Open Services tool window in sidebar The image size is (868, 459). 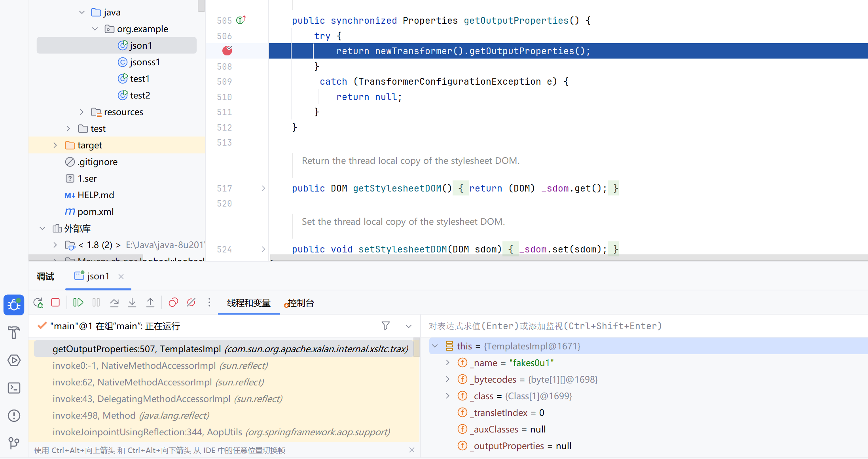(14, 360)
